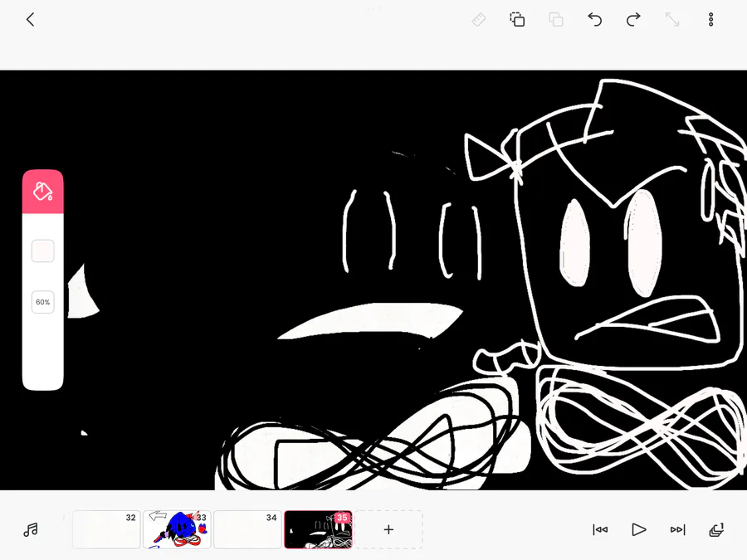Adjust the 60% opacity setting
The image size is (747, 560).
43,302
